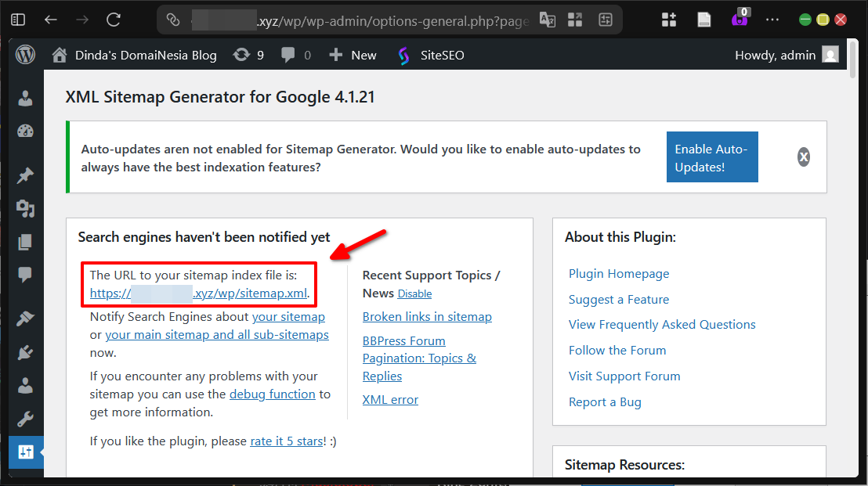
Task: Click the Enable Auto-Updates button
Action: coord(711,157)
